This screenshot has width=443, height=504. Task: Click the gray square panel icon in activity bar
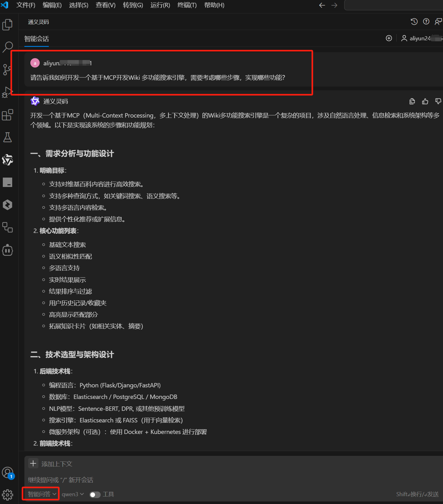click(8, 182)
